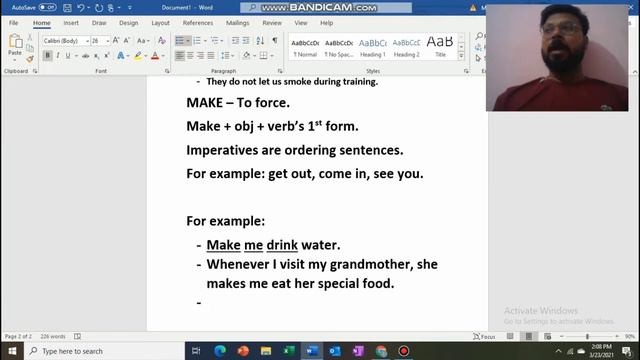Apply the Heading 2 style
This screenshot has width=640, height=360.
[407, 47]
